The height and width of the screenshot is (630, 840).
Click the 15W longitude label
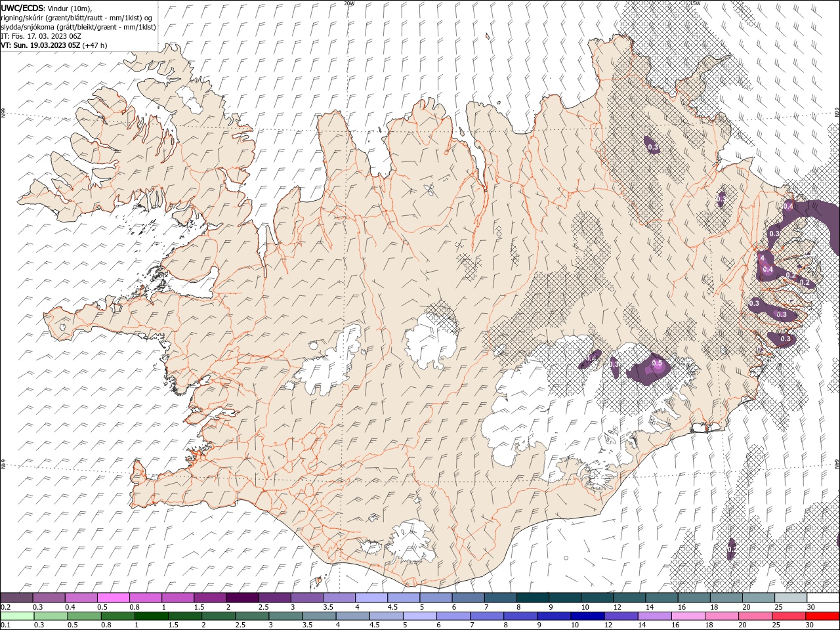pos(695,3)
